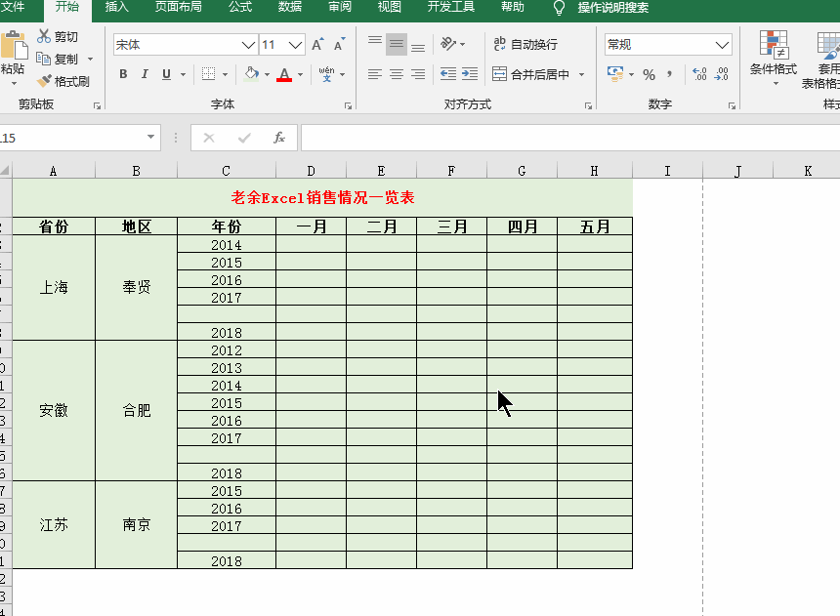Expand the Name Box dropdown

tap(151, 137)
